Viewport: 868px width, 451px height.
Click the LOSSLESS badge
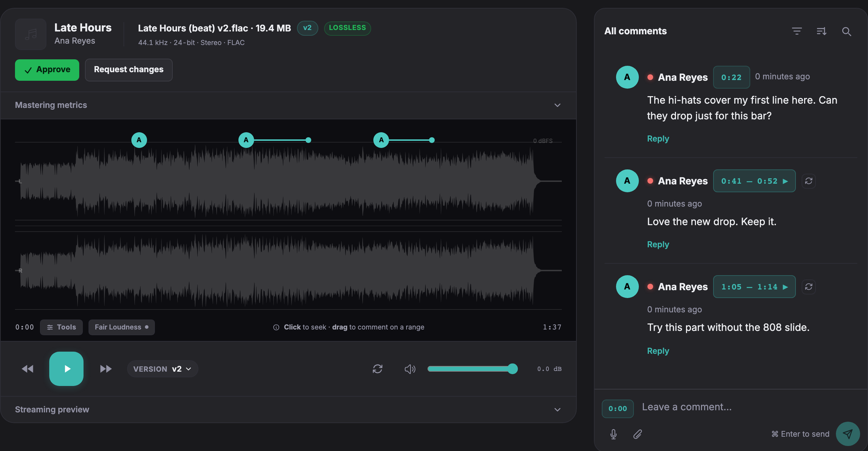347,28
